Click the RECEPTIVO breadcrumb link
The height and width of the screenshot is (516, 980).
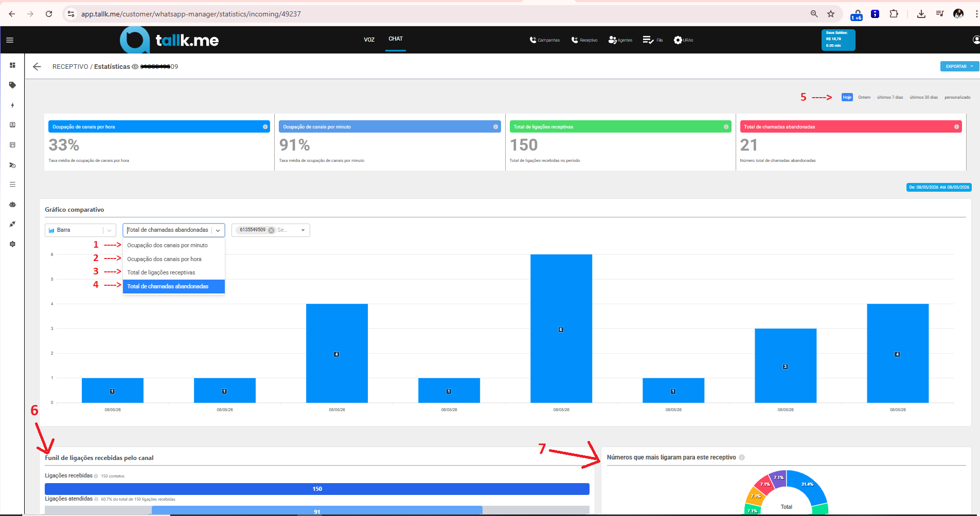click(70, 67)
